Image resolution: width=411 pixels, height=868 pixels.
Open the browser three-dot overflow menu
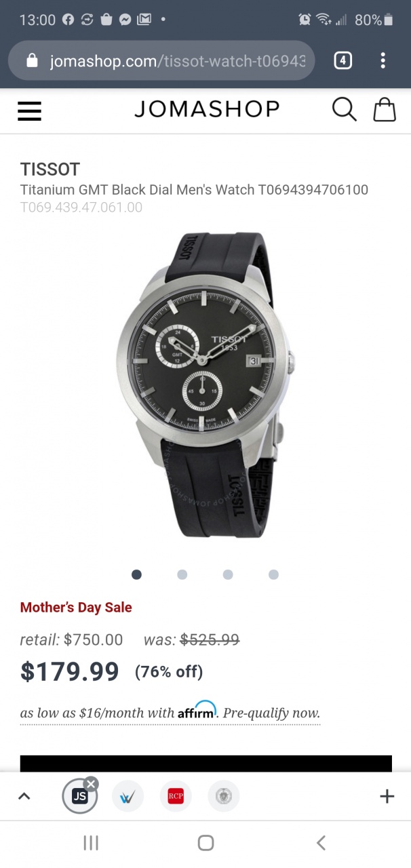(x=383, y=61)
